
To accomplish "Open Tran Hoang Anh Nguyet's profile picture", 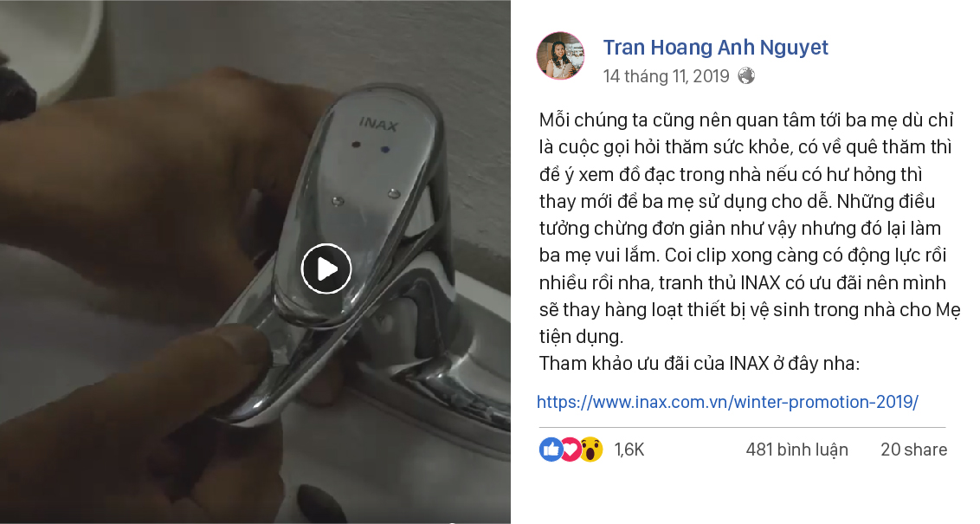I will click(x=561, y=55).
